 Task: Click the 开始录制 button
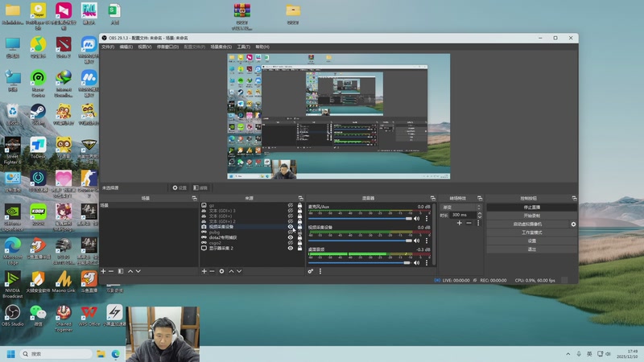coord(532,216)
